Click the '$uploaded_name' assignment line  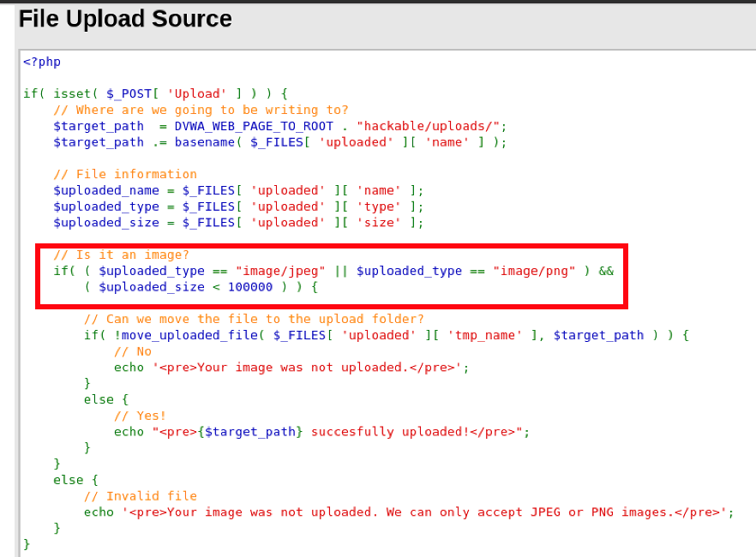pos(238,190)
